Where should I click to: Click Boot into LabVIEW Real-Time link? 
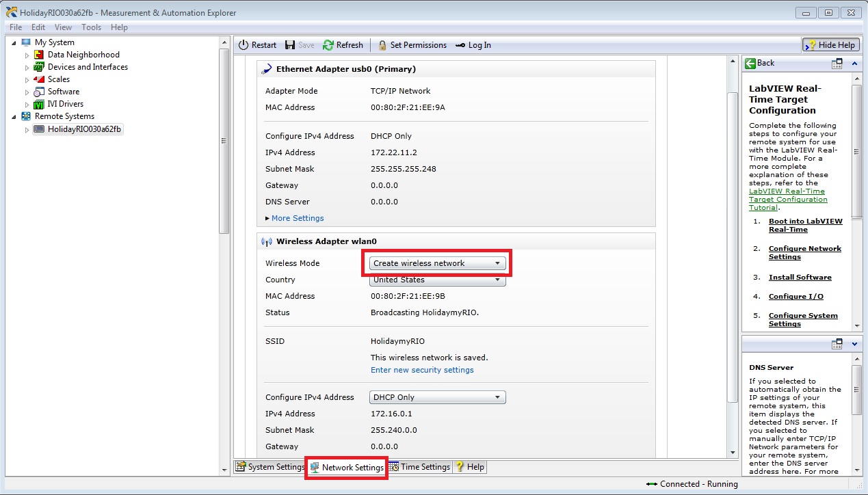click(806, 226)
